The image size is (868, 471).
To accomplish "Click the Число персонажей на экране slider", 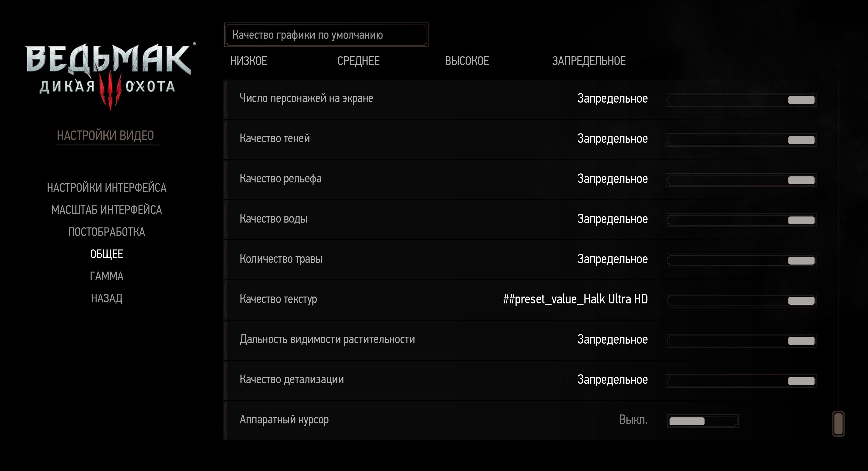I will point(741,100).
